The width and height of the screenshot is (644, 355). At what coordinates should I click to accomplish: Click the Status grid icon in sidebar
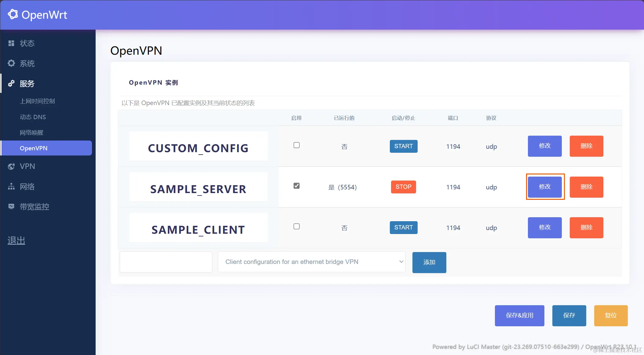(11, 43)
